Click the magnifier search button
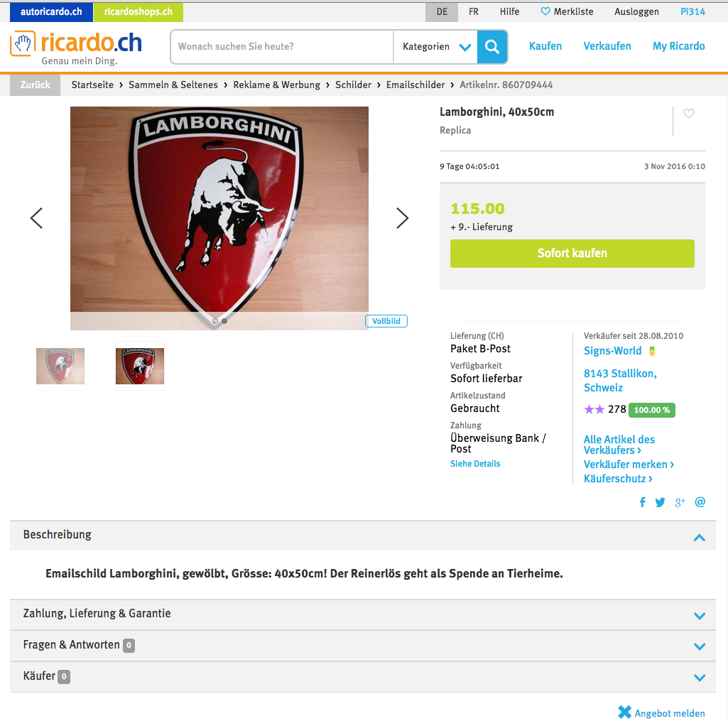 (492, 46)
